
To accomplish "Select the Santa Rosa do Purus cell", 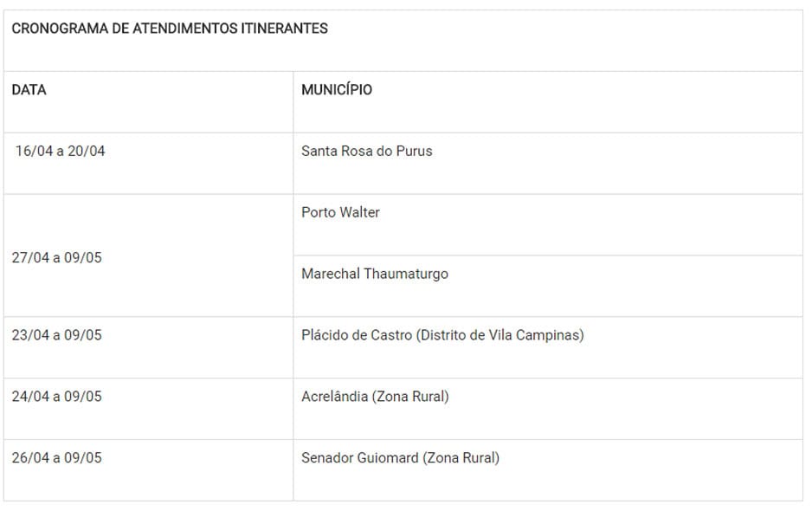I will (366, 151).
